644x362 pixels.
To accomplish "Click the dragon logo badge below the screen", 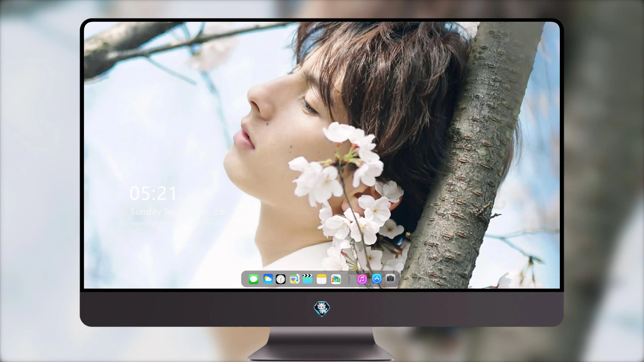I will 322,309.
